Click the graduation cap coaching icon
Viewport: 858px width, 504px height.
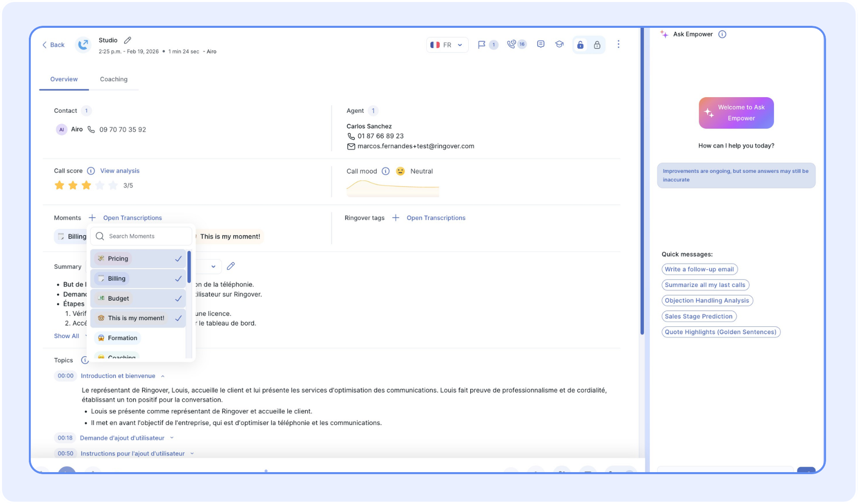(559, 45)
